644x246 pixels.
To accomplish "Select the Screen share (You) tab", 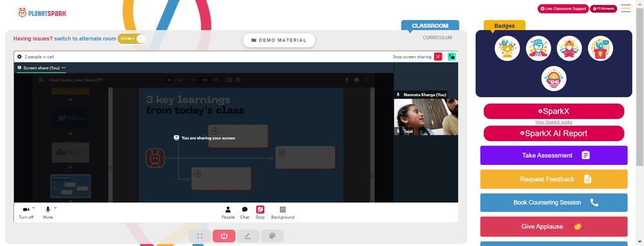I will [41, 68].
